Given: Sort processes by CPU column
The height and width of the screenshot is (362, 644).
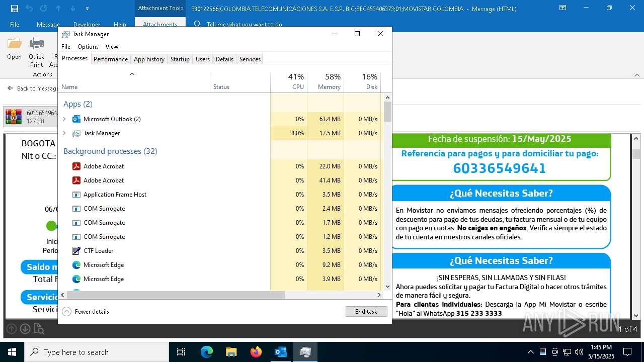Looking at the screenshot, I should point(289,82).
